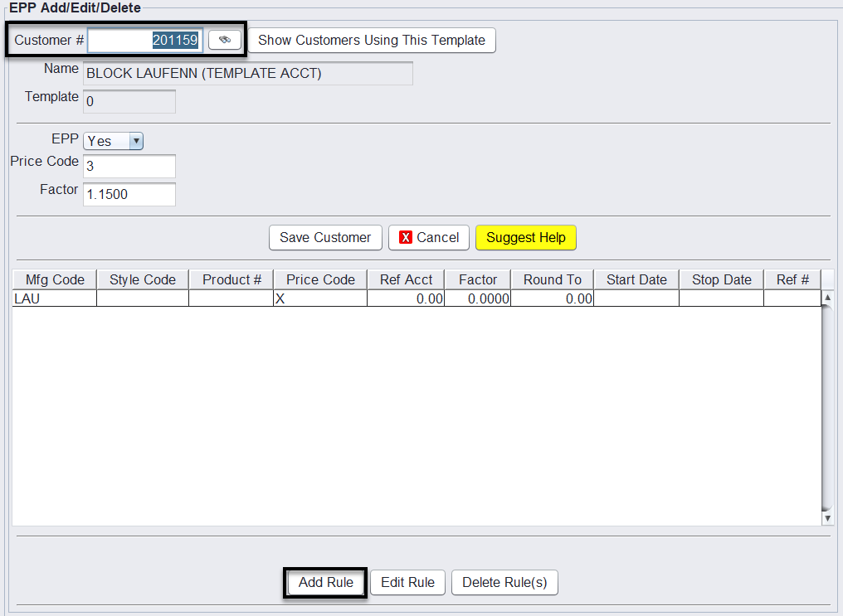Image resolution: width=843 pixels, height=616 pixels.
Task: Focus the Customer # input field
Action: pyautogui.click(x=145, y=40)
